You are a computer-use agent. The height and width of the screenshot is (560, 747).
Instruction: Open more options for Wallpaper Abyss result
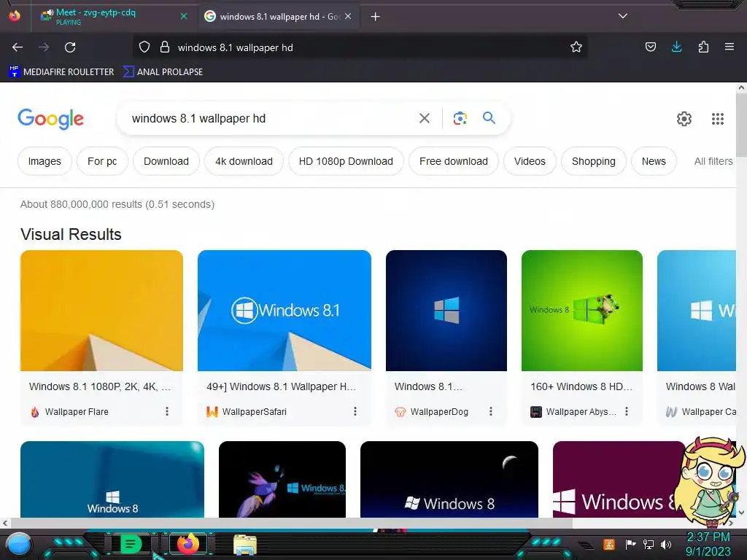[x=627, y=411]
